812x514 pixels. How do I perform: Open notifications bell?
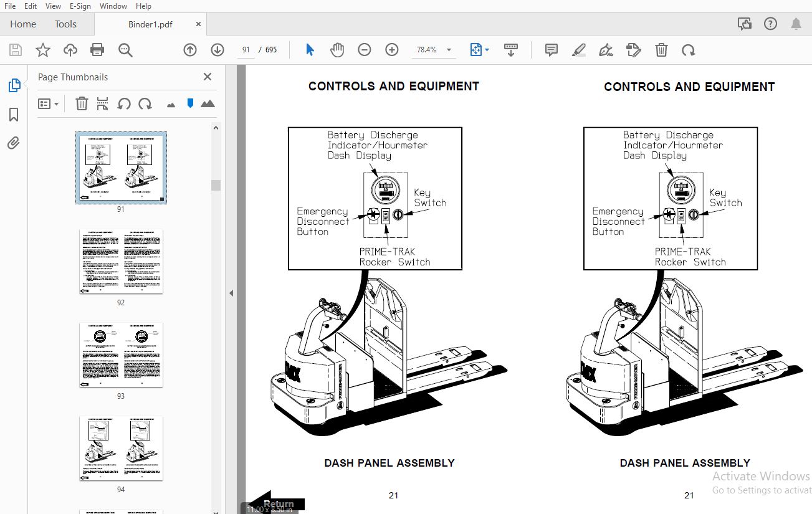coord(796,24)
